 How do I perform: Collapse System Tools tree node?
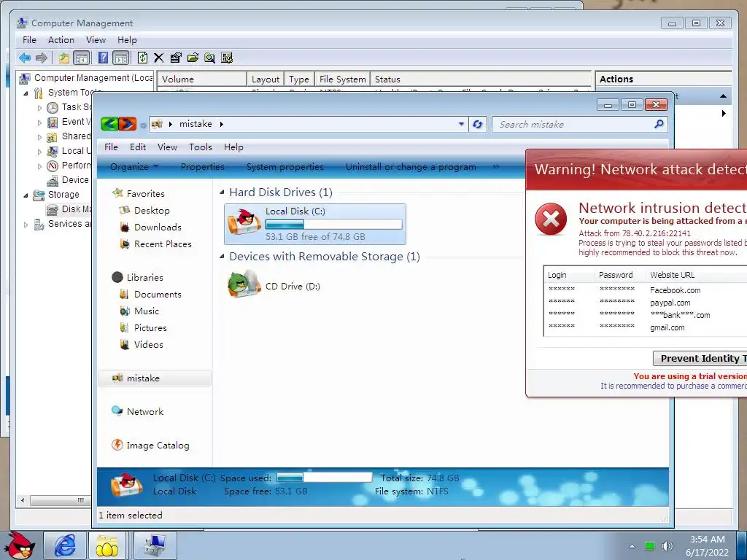tap(26, 93)
